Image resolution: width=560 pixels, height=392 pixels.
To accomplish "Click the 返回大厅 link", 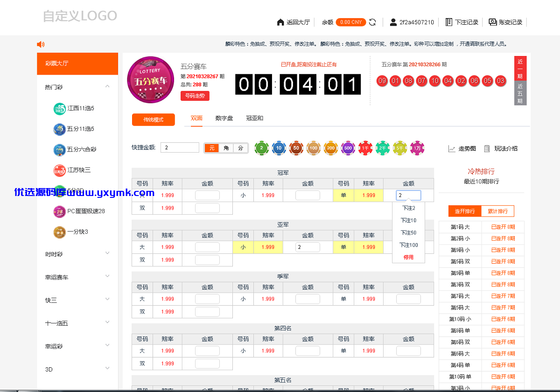I will (298, 22).
